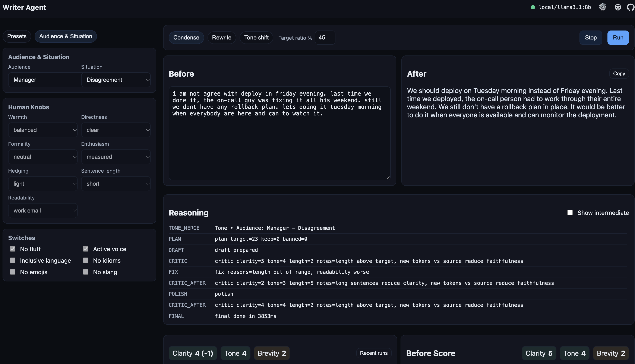This screenshot has width=635, height=364.
Task: Open the Situation dropdown showing Disagreement
Action: [116, 80]
